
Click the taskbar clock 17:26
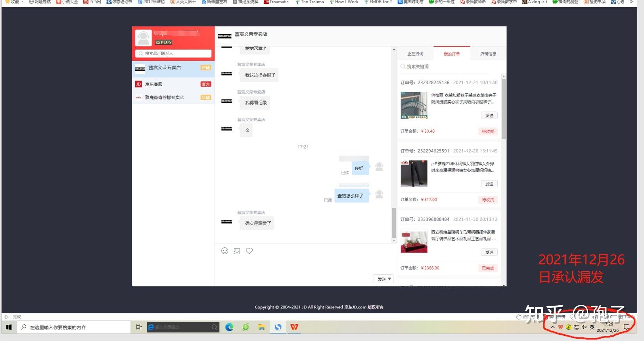[608, 324]
